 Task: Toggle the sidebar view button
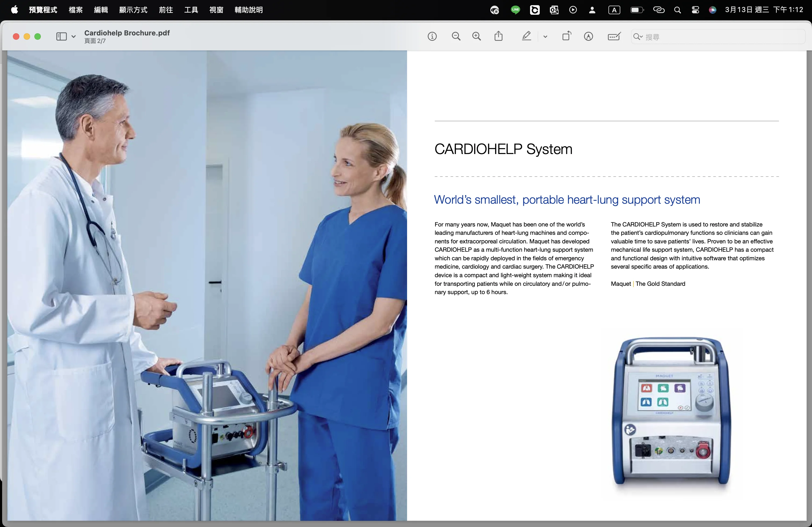pos(61,36)
